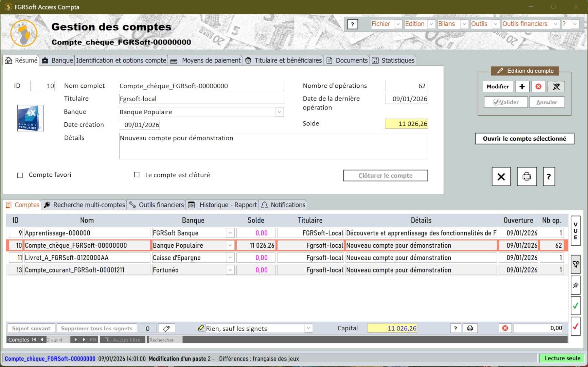Click the green checkmark icon
588x367 pixels.
tap(575, 306)
